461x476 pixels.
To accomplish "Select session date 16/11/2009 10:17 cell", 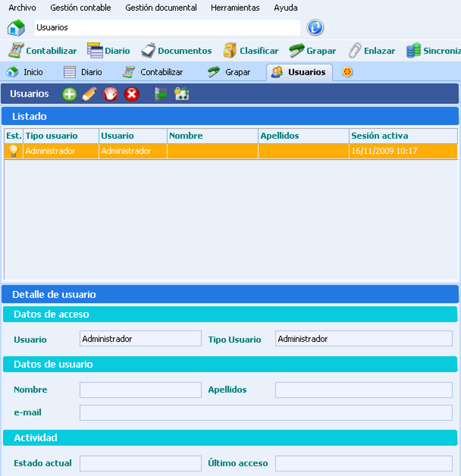I will click(403, 151).
